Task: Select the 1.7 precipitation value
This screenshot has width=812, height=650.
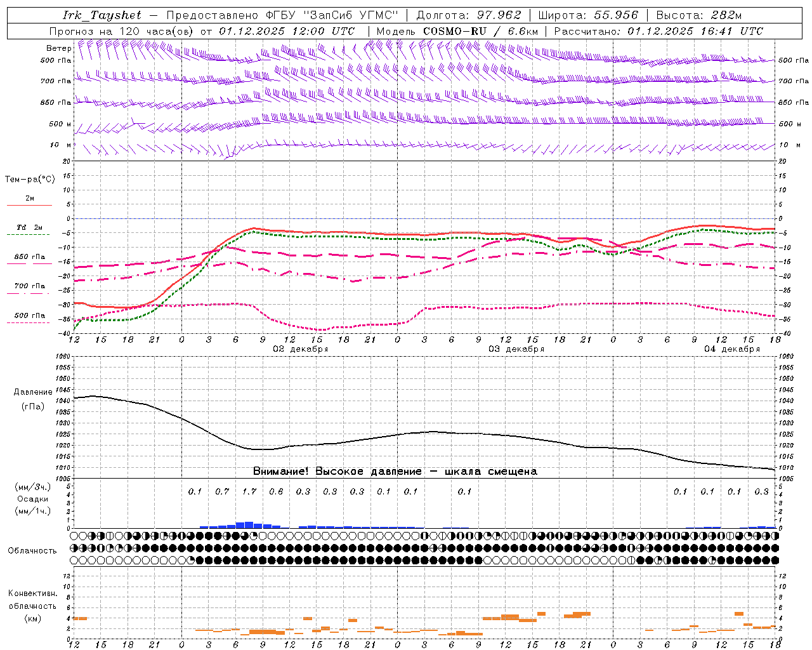Action: pyautogui.click(x=249, y=491)
